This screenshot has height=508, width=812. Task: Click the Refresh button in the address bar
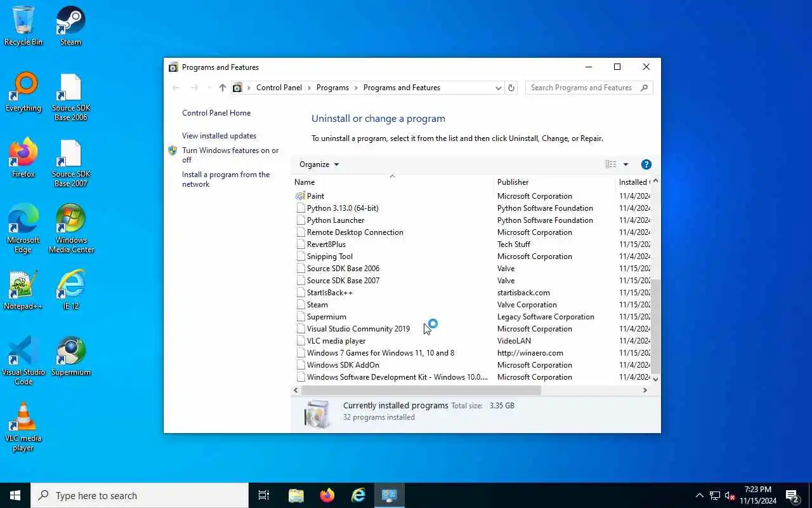(511, 88)
